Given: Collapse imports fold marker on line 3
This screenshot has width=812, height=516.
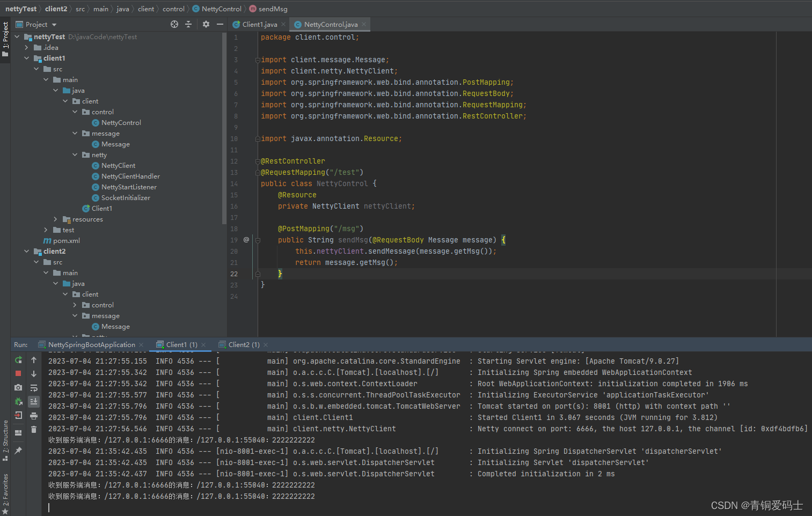Looking at the screenshot, I should pos(258,60).
